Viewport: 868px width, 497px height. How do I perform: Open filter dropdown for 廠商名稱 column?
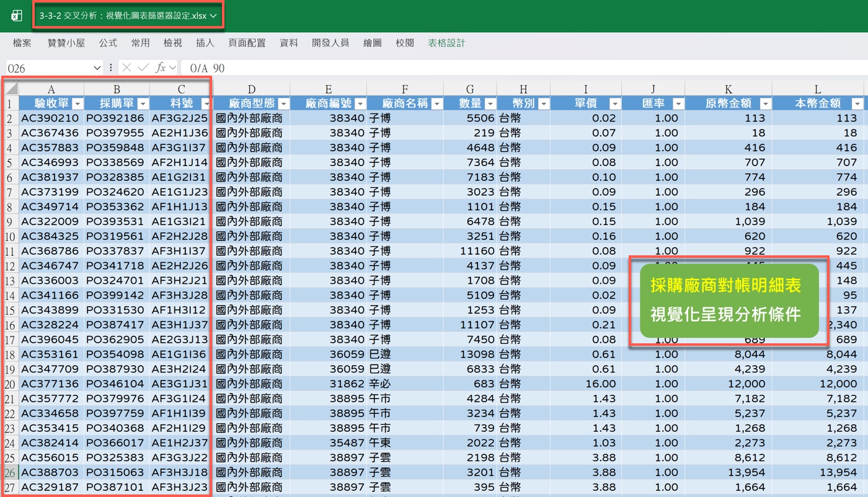click(x=436, y=103)
